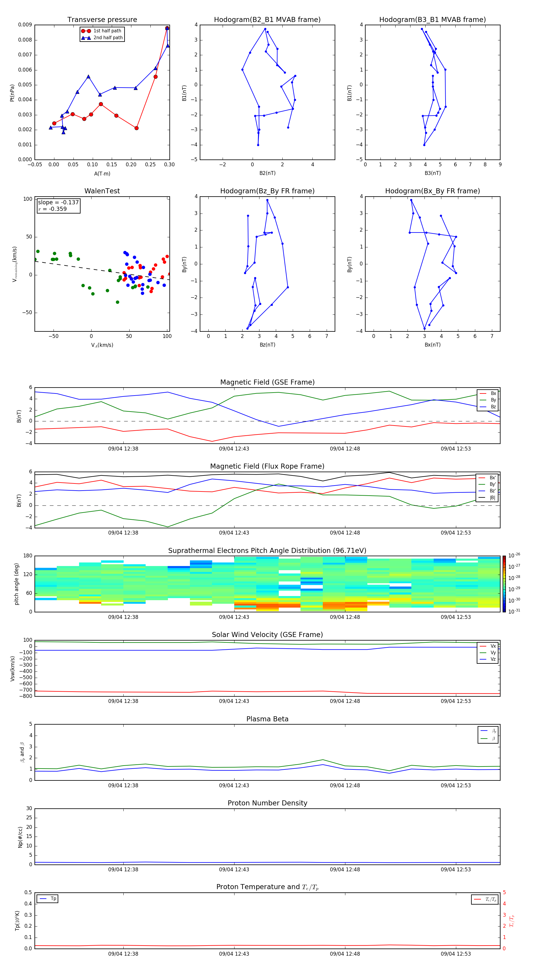Click the "Np(#/cc)" y-axis label
535x980 pixels.
[x=20, y=837]
